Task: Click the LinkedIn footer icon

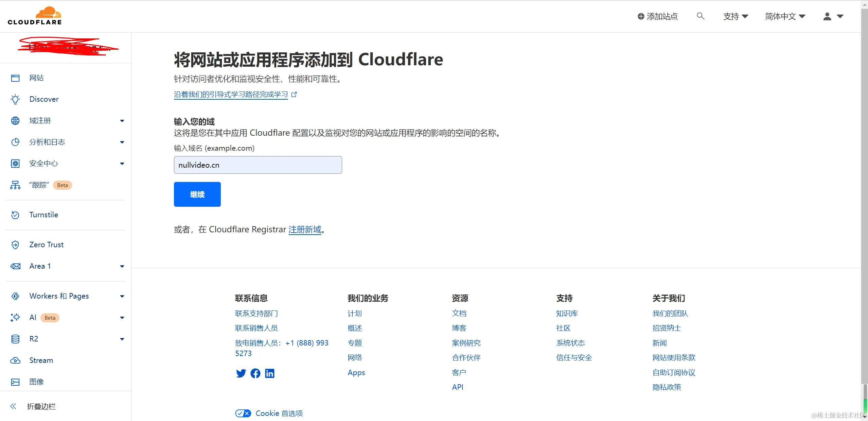Action: pos(270,373)
